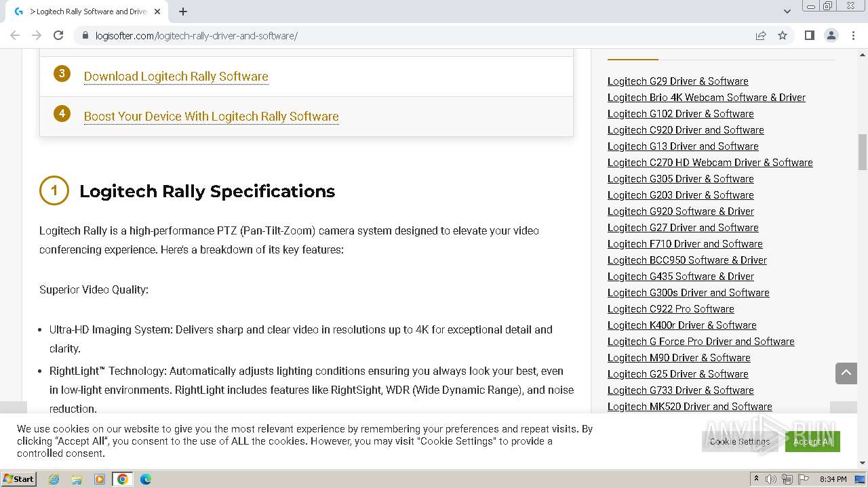868x488 pixels.
Task: Open File Explorer from taskbar
Action: click(77, 479)
